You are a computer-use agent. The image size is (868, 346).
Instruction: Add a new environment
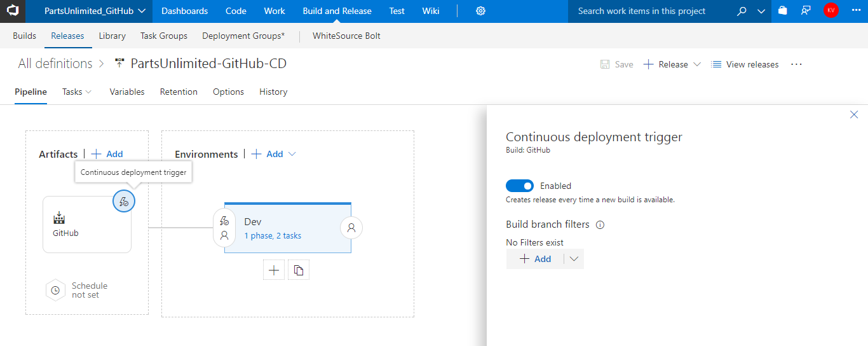click(268, 154)
